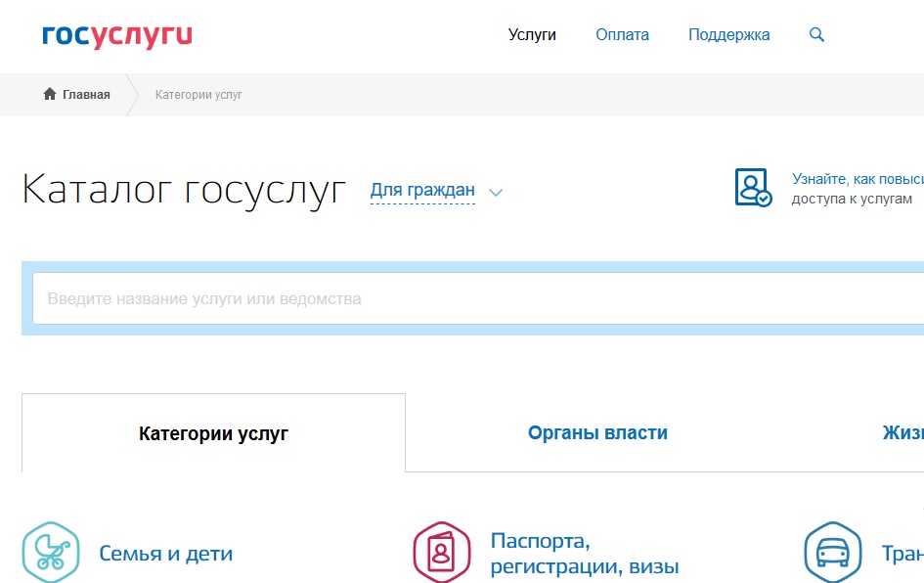
Task: Open the 'Семья и дети' category
Action: (x=165, y=554)
